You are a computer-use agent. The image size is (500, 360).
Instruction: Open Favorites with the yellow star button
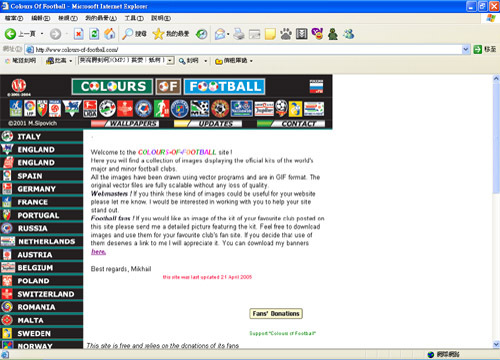[x=171, y=34]
